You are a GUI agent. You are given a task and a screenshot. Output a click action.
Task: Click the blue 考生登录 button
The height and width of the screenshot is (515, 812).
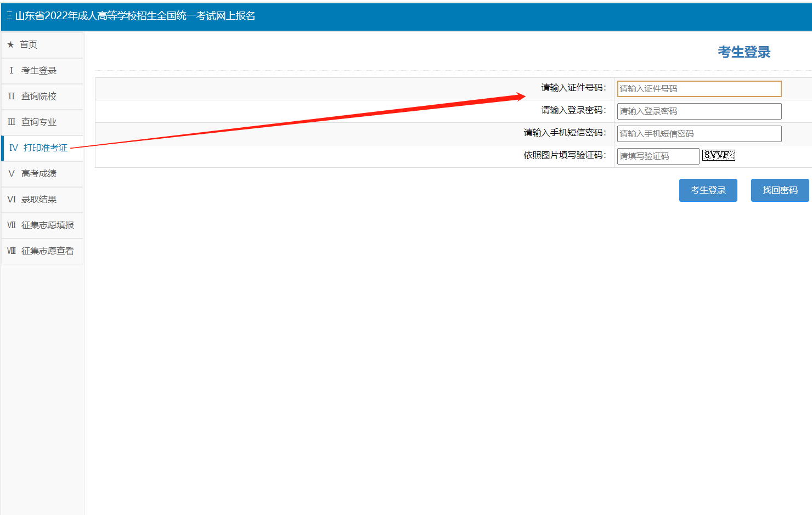pyautogui.click(x=708, y=190)
